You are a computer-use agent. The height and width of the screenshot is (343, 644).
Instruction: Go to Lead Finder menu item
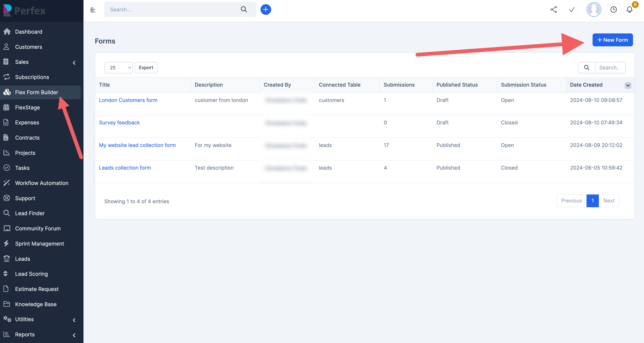(x=30, y=213)
